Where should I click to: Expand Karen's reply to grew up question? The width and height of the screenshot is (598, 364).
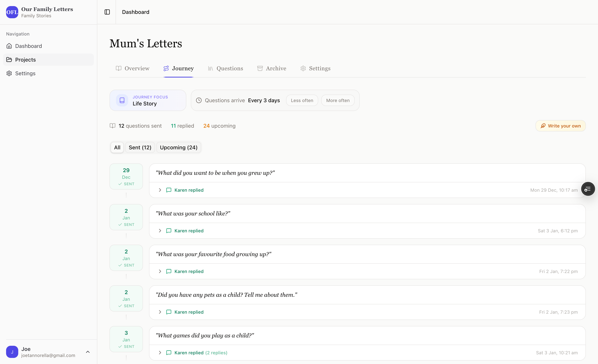[x=160, y=190]
